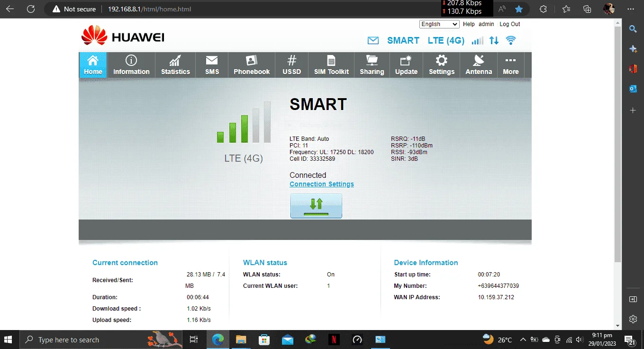Viewport: 644px width, 349px height.
Task: Open the volume icon in system tray
Action: (x=581, y=340)
